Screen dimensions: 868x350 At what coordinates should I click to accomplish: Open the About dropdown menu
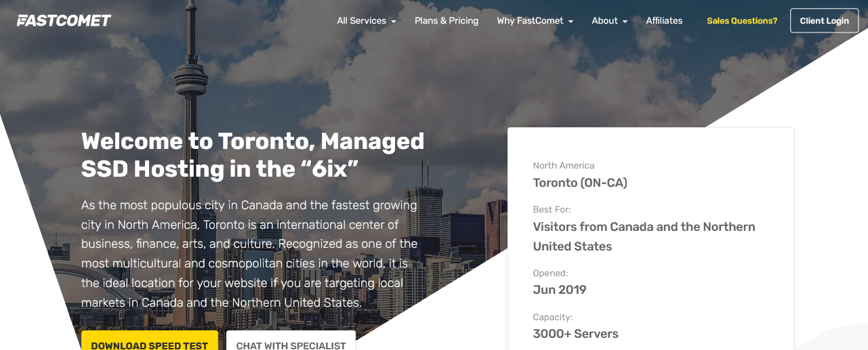609,21
